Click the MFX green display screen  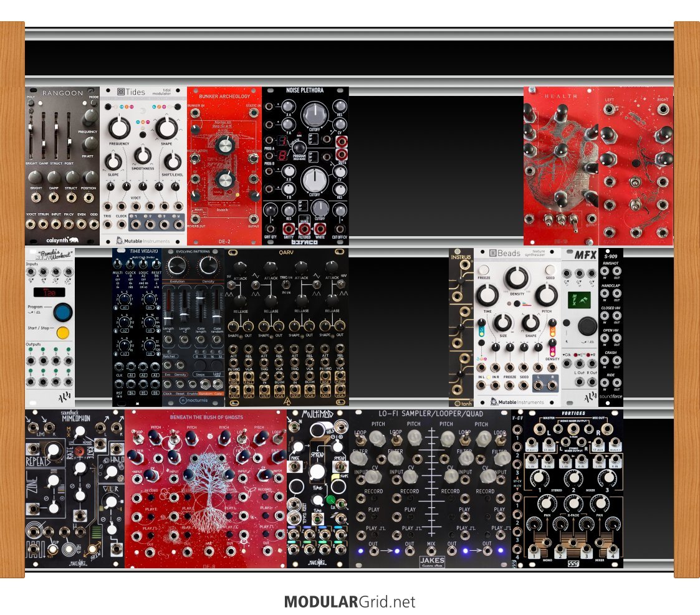tap(579, 300)
